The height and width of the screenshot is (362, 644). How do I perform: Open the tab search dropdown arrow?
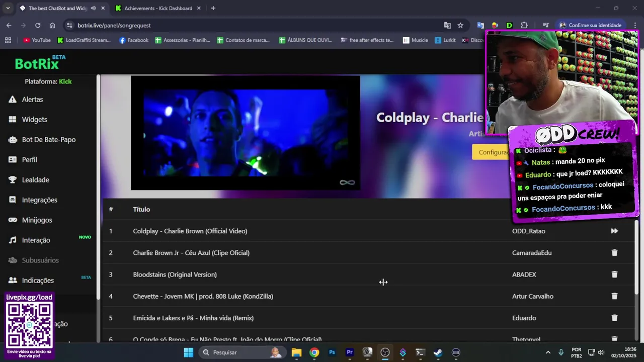8,8
